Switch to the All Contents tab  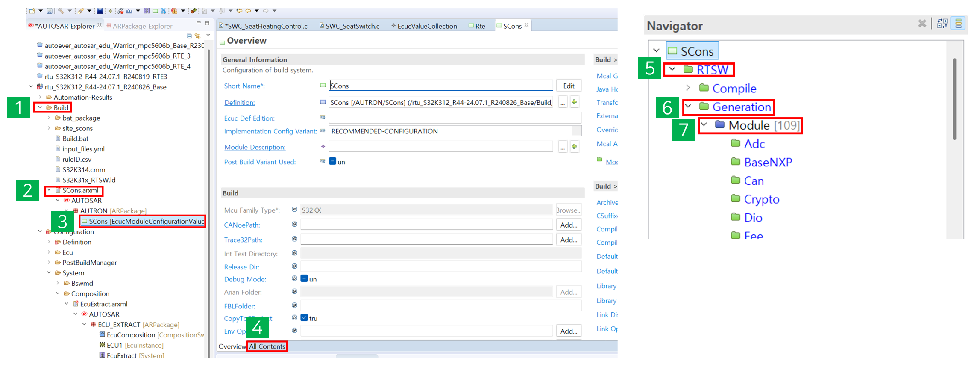click(x=267, y=346)
